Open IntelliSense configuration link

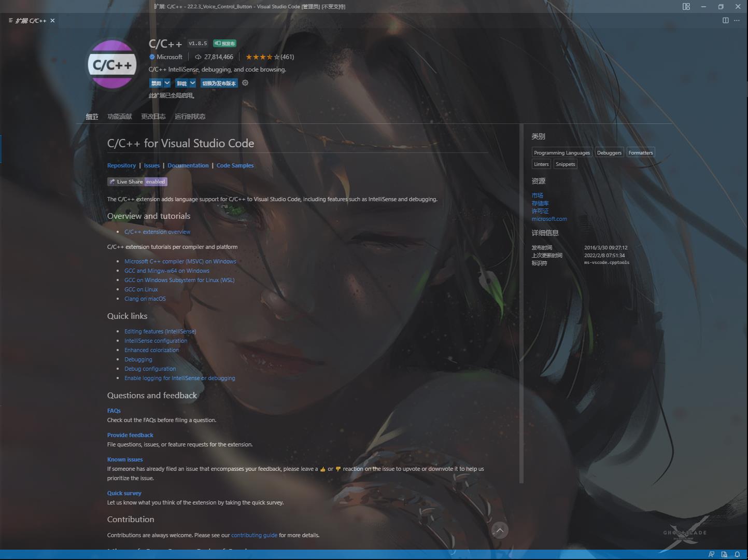(156, 341)
